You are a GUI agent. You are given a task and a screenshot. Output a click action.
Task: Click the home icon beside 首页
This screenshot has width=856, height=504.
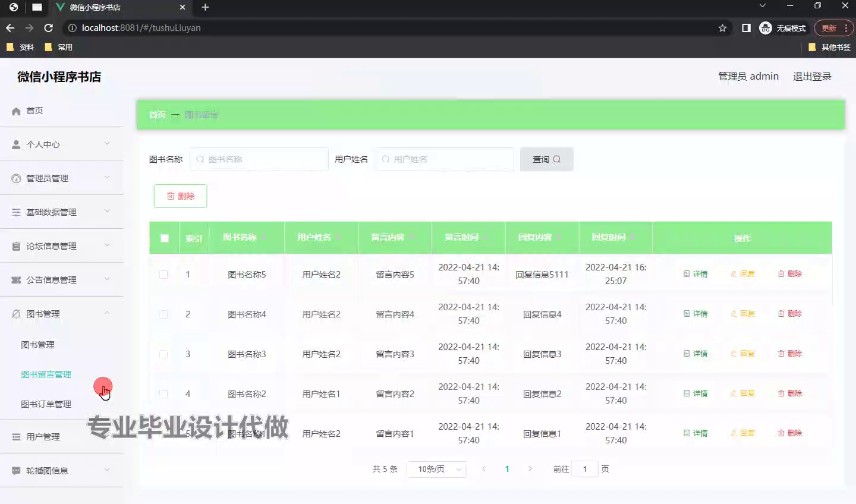click(x=16, y=111)
